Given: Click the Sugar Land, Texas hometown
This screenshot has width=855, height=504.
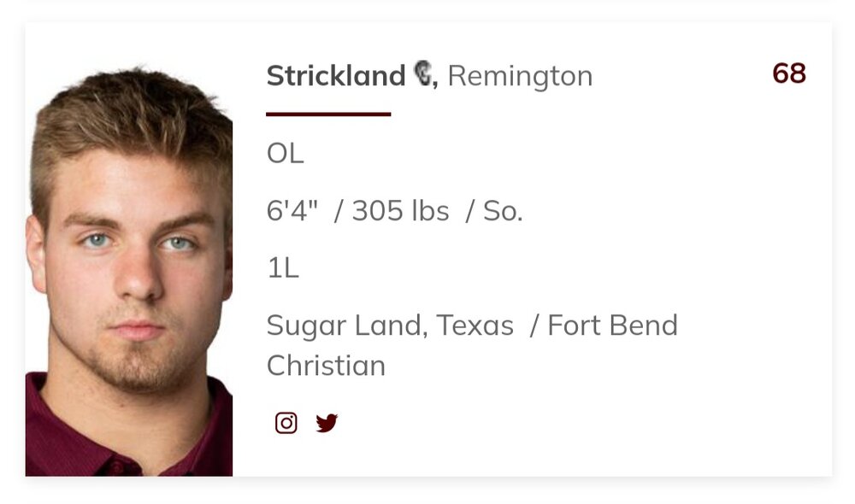Looking at the screenshot, I should tap(390, 325).
